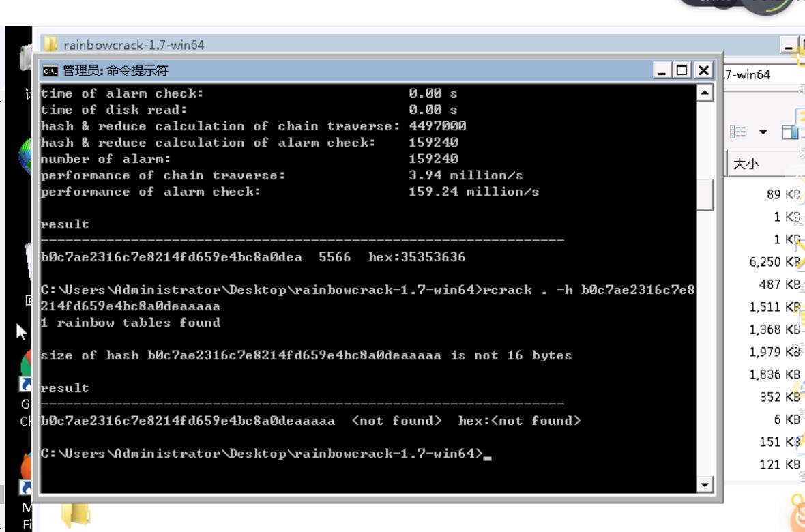The height and width of the screenshot is (532, 805).
Task: Maximize the command prompt window
Action: [682, 70]
